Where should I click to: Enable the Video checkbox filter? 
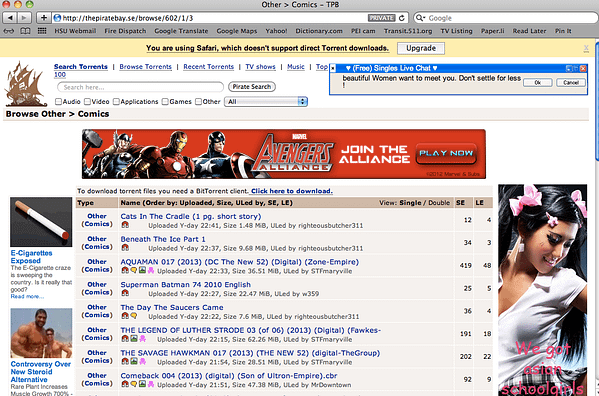tap(87, 102)
